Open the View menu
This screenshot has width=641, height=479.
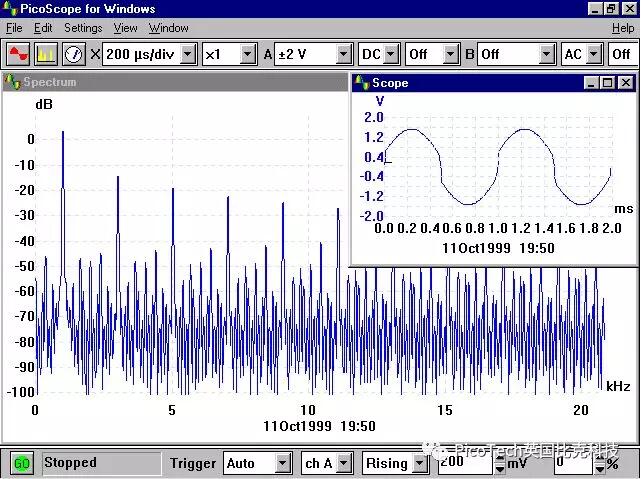pyautogui.click(x=125, y=28)
